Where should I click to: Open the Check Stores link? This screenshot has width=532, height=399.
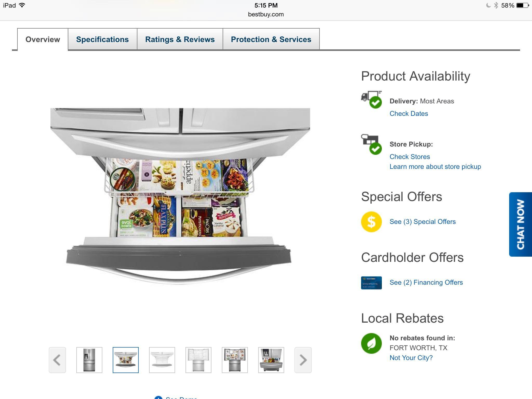410,157
